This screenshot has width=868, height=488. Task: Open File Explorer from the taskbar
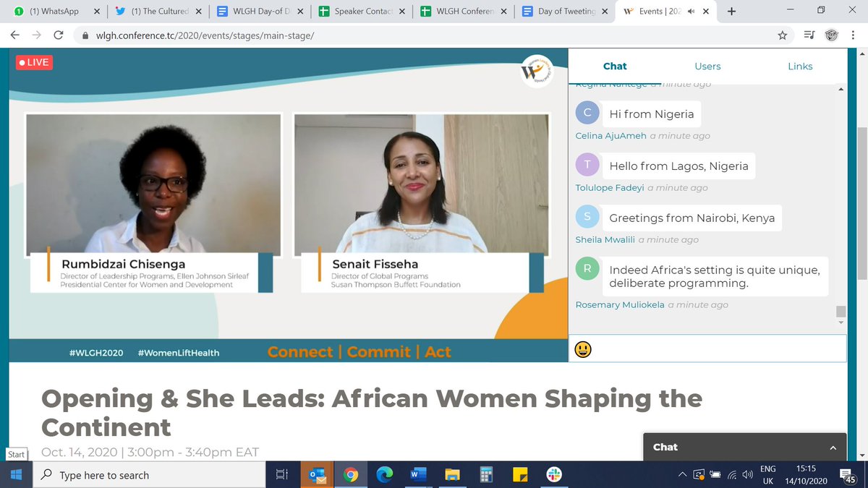452,475
